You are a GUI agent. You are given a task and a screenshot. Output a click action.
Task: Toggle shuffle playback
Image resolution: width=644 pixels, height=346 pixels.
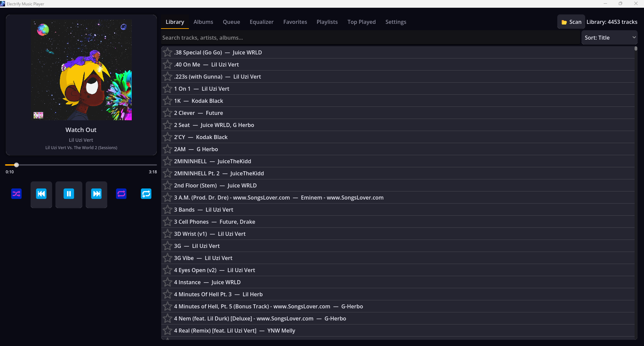point(16,194)
